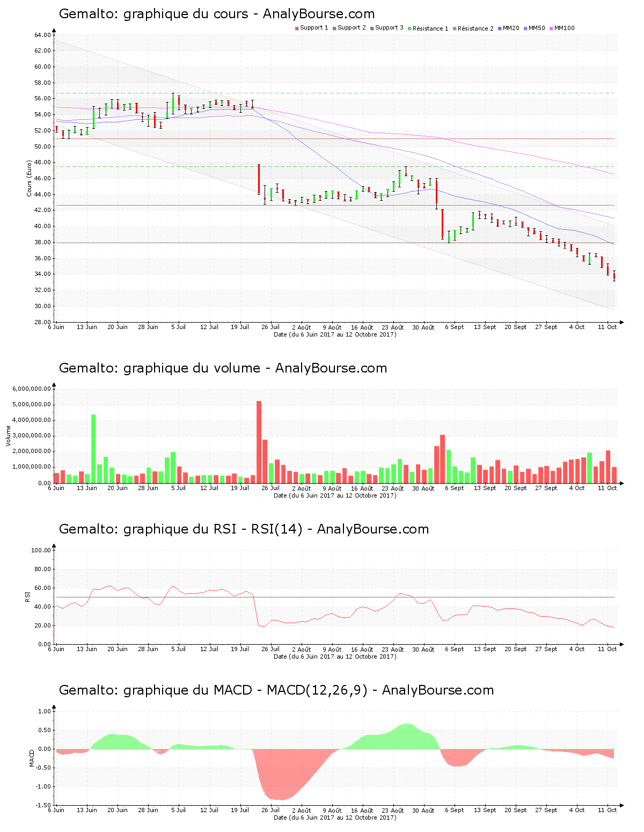This screenshot has height=832, width=644.
Task: Select the 'Support 2' legend label
Action: (352, 28)
